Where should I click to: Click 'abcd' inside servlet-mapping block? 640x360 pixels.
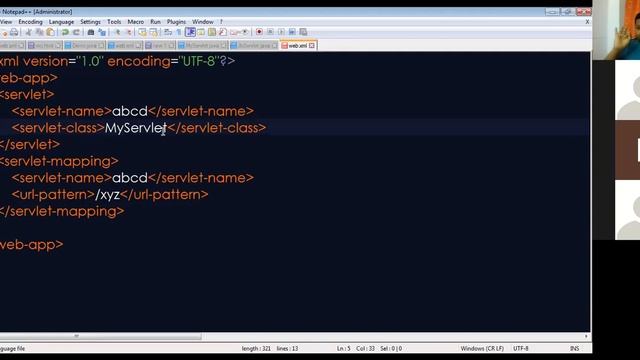coord(130,178)
